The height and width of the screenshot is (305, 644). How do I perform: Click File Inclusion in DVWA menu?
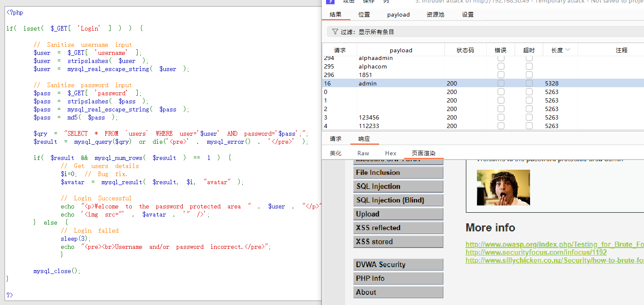(398, 172)
